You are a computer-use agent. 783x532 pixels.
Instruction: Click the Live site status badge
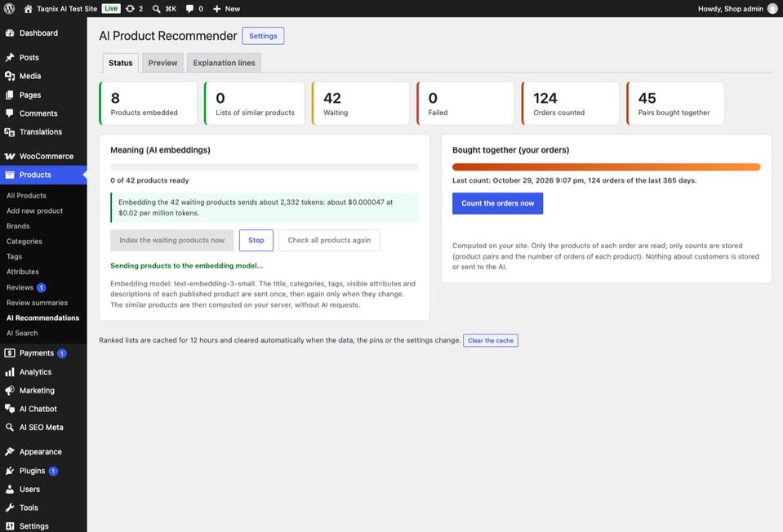111,8
